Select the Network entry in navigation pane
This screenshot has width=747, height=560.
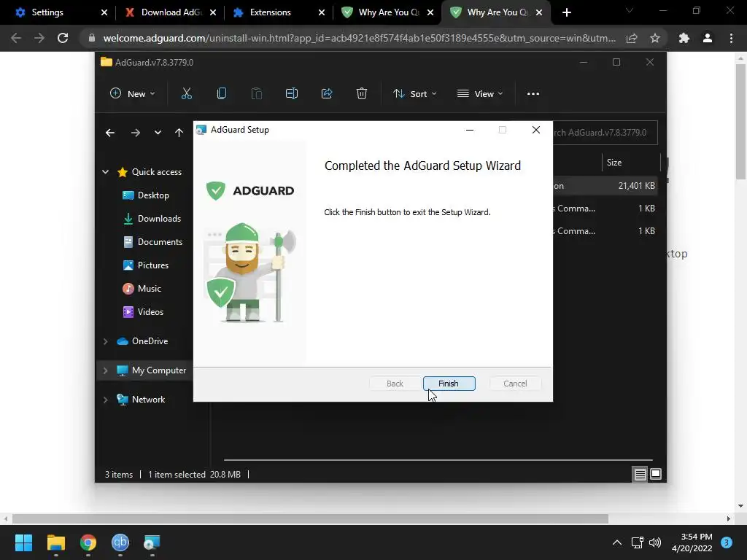141,400
